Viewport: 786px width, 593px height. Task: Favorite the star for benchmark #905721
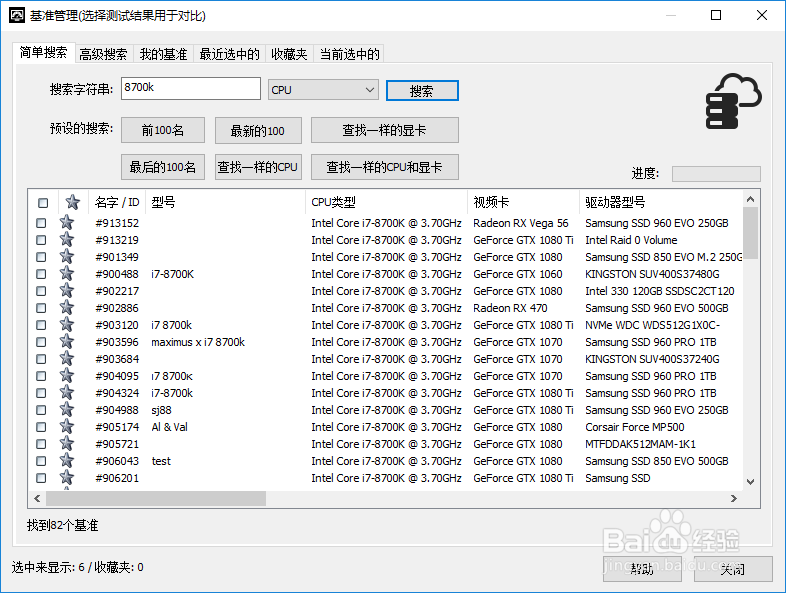tap(67, 444)
